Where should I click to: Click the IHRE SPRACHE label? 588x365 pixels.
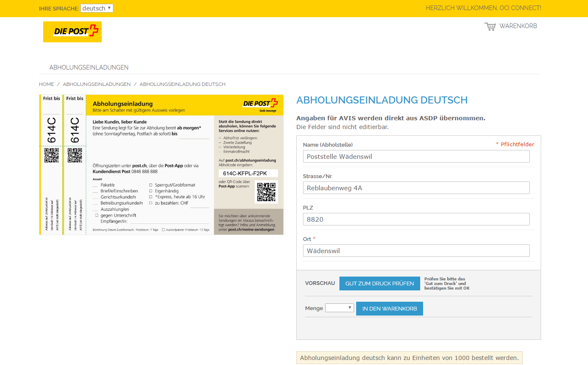[x=59, y=9]
